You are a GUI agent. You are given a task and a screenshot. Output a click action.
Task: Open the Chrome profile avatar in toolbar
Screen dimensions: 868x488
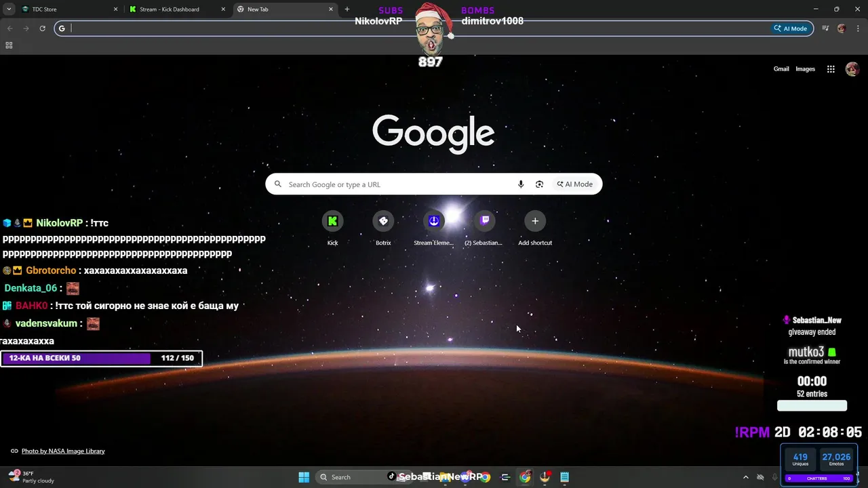click(x=842, y=28)
